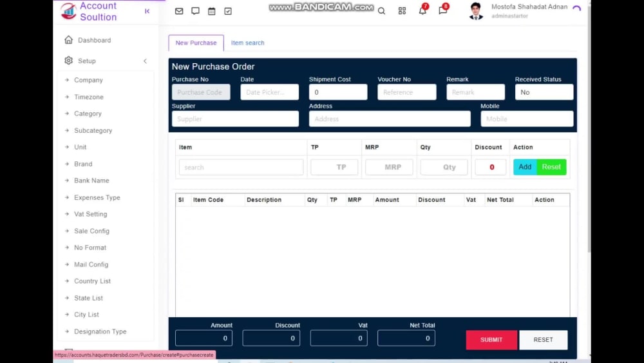The width and height of the screenshot is (644, 363).
Task: Open Mail Config in the sidebar
Action: (x=91, y=264)
